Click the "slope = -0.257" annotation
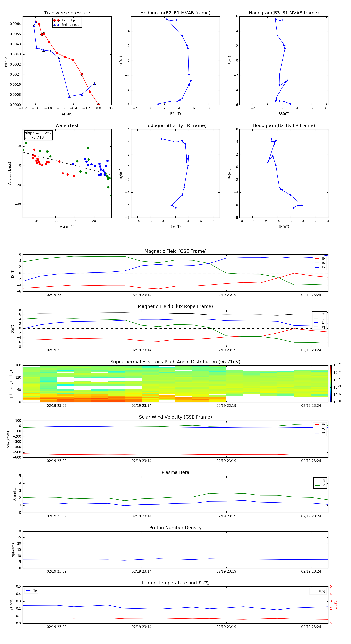The height and width of the screenshot is (644, 351). coord(38,133)
